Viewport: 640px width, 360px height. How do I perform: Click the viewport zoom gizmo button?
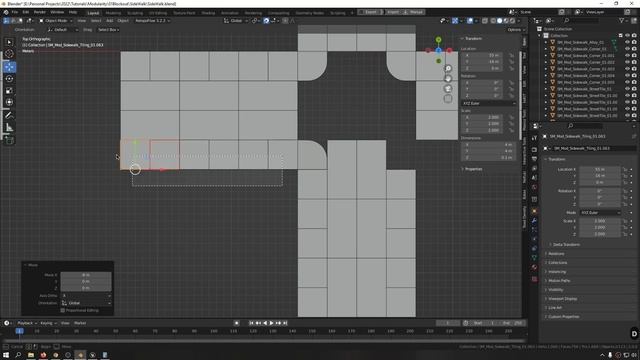(x=448, y=69)
